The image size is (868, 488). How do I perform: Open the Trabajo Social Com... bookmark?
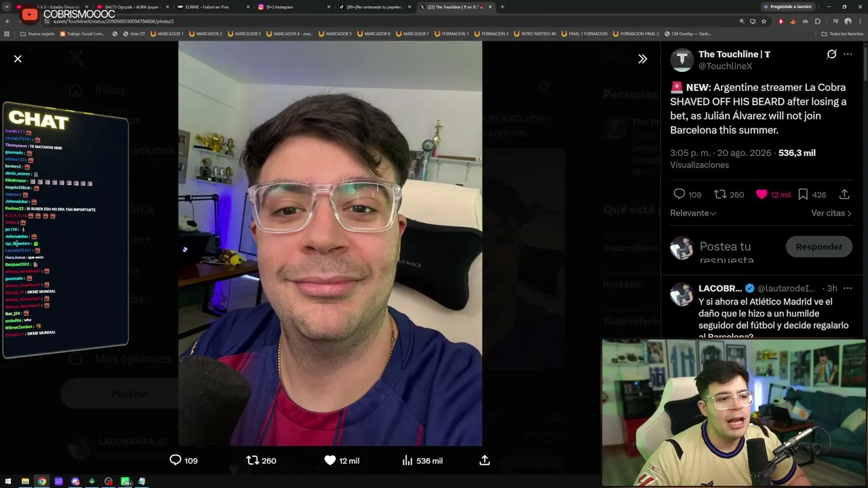[x=83, y=33]
